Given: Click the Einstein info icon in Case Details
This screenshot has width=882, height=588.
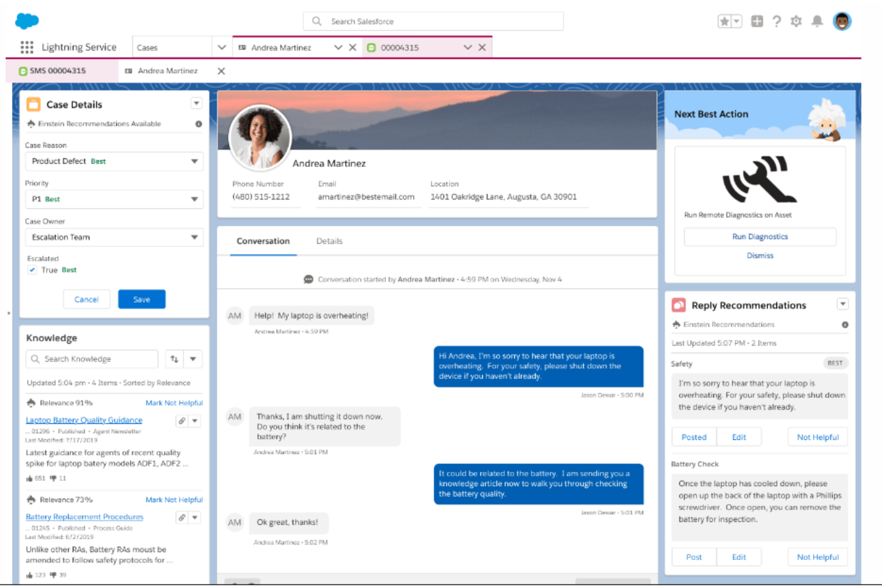Looking at the screenshot, I should click(x=198, y=123).
